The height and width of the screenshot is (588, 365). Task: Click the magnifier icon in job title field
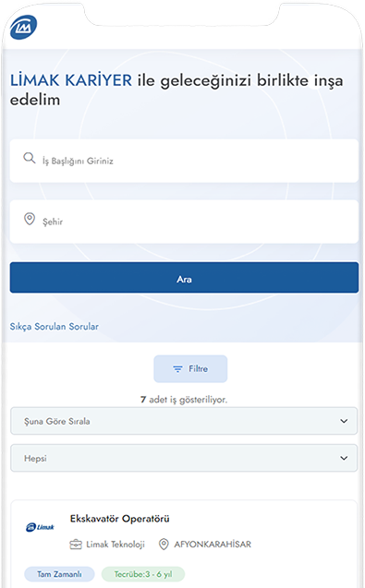tap(30, 158)
